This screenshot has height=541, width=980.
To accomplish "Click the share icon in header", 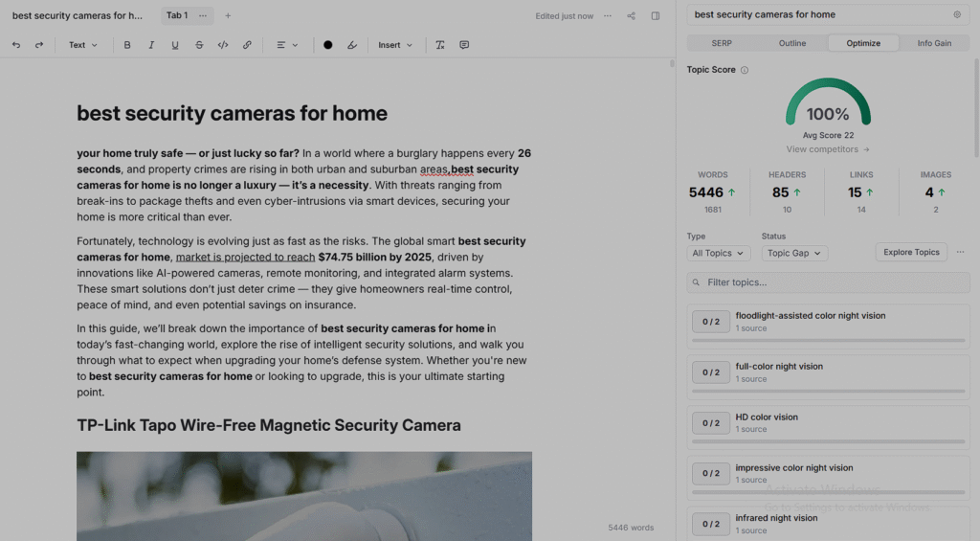I will [631, 16].
